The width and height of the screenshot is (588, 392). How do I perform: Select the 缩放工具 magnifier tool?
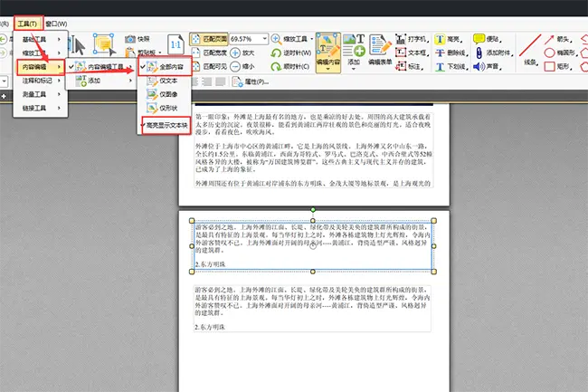(x=289, y=39)
